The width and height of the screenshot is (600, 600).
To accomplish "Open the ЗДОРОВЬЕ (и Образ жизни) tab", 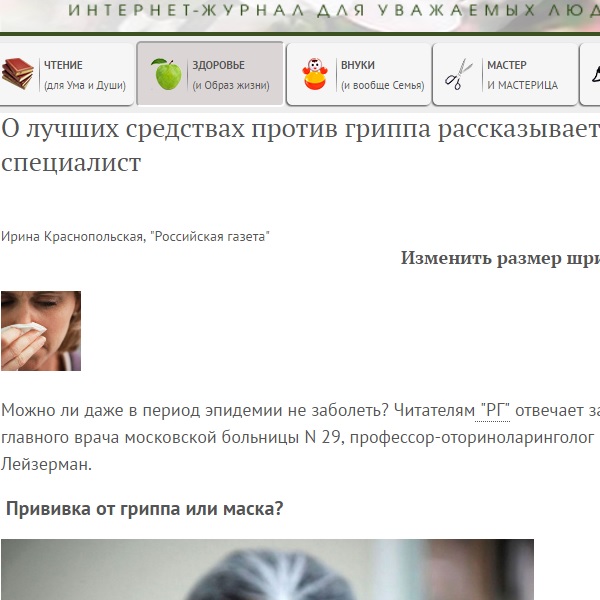I will (x=210, y=73).
